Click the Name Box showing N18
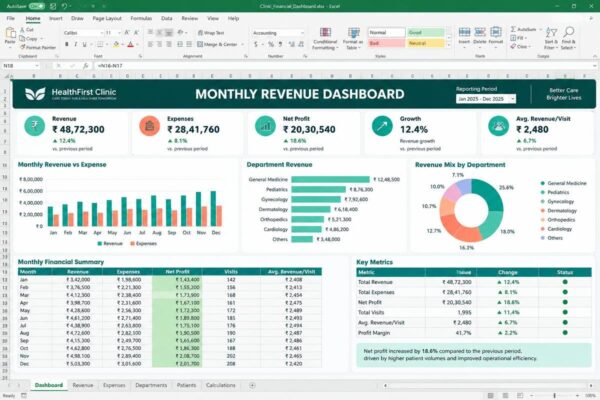The width and height of the screenshot is (600, 400). click(x=21, y=66)
